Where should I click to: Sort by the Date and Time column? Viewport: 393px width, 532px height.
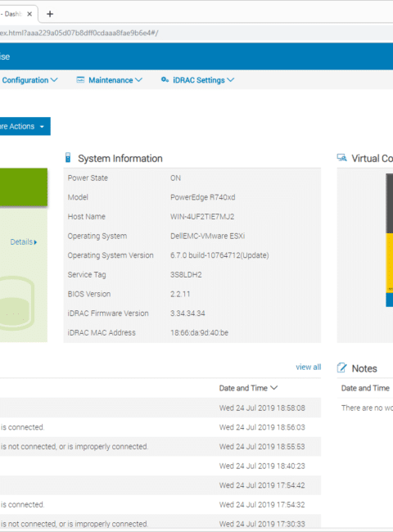248,388
